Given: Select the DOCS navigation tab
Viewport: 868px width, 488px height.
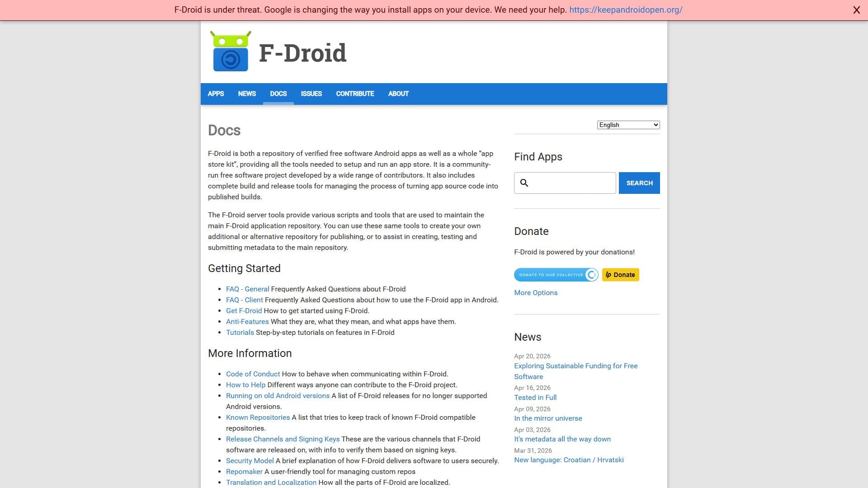Looking at the screenshot, I should (x=278, y=94).
